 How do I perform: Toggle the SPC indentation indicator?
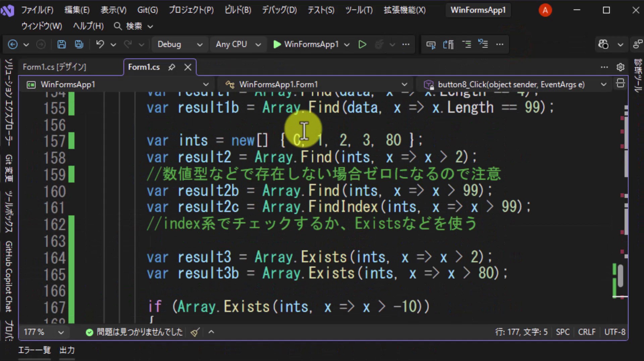pos(562,332)
